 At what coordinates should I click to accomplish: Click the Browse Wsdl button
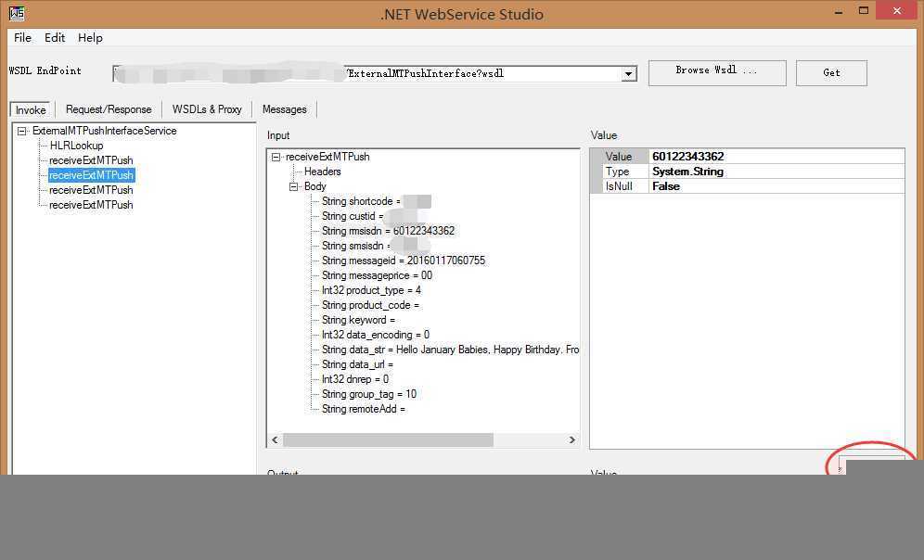click(717, 72)
